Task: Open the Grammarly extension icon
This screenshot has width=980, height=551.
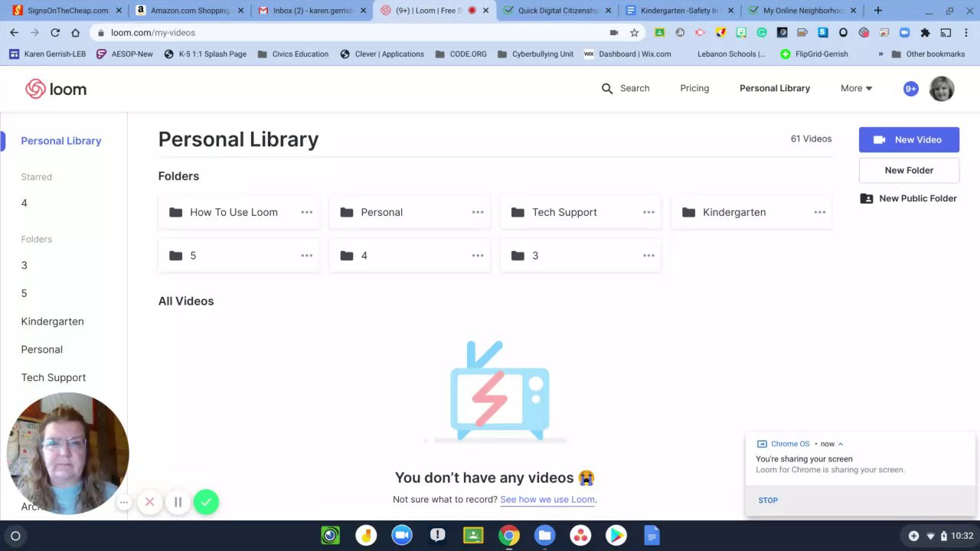Action: tap(762, 32)
